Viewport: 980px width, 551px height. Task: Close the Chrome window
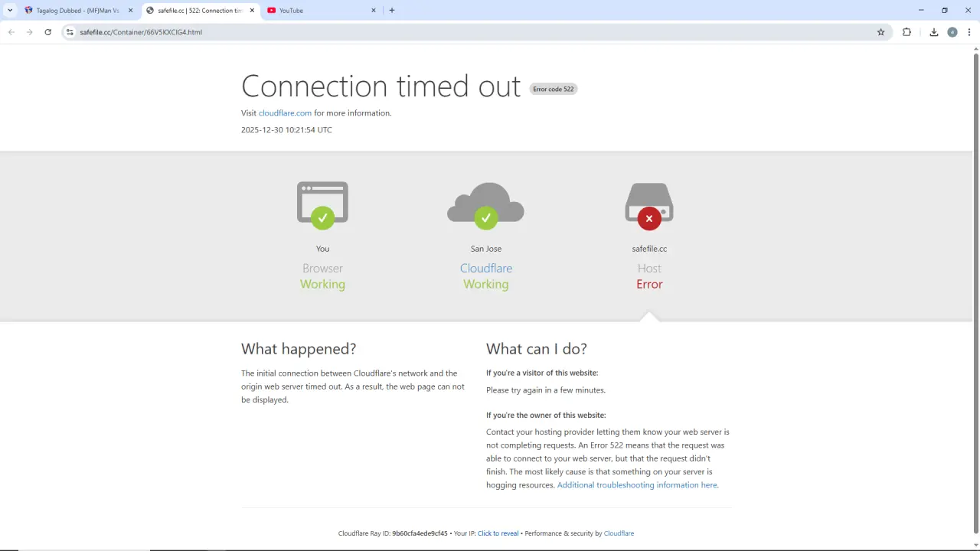click(969, 11)
